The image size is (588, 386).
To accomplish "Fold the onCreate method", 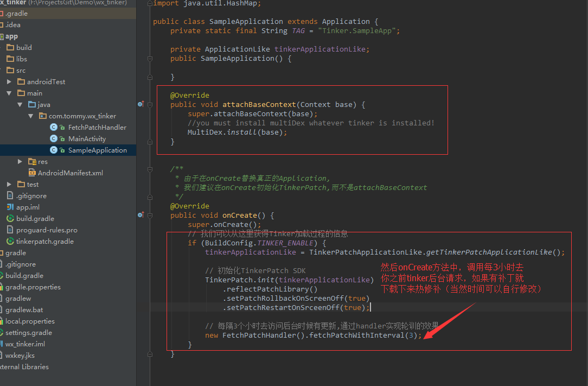I will pos(150,216).
